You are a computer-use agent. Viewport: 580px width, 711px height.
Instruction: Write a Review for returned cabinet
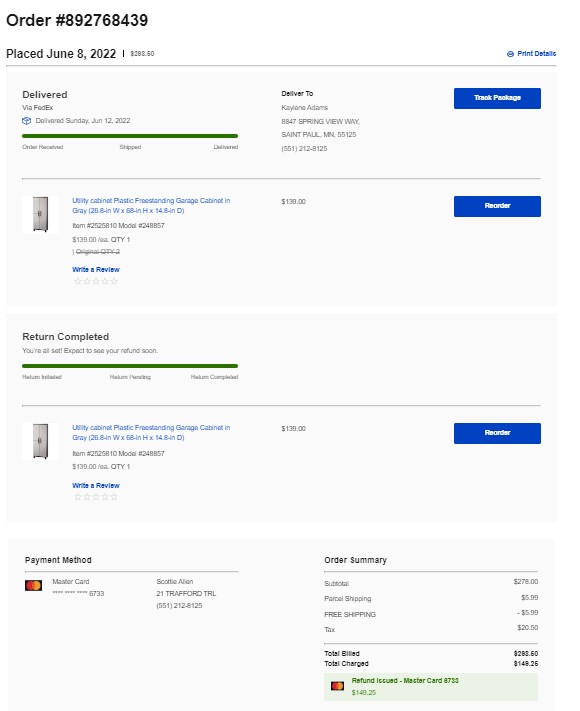pos(96,485)
